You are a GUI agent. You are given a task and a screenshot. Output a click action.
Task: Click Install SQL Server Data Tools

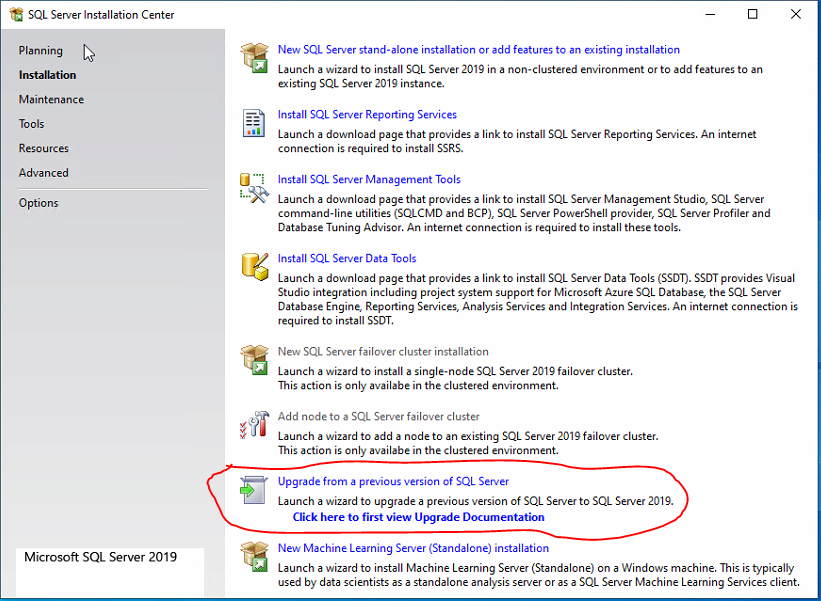[346, 258]
